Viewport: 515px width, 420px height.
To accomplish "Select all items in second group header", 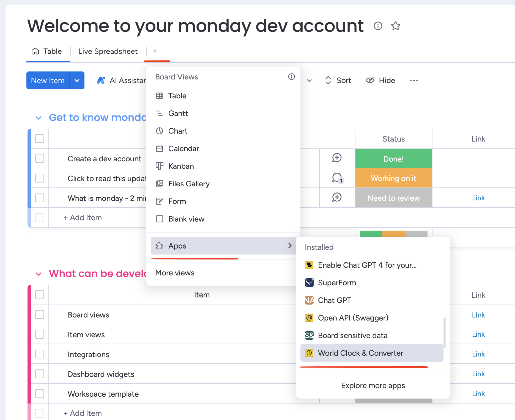I will [40, 295].
